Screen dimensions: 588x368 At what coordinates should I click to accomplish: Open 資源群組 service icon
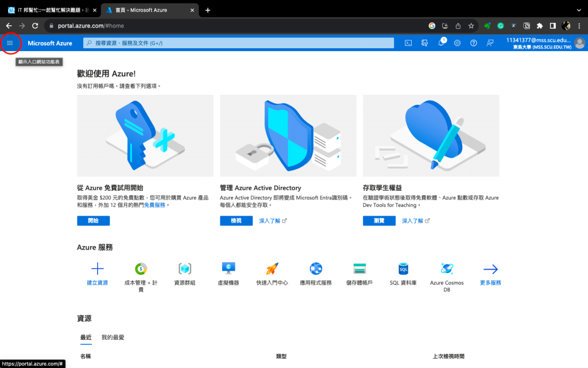[185, 269]
